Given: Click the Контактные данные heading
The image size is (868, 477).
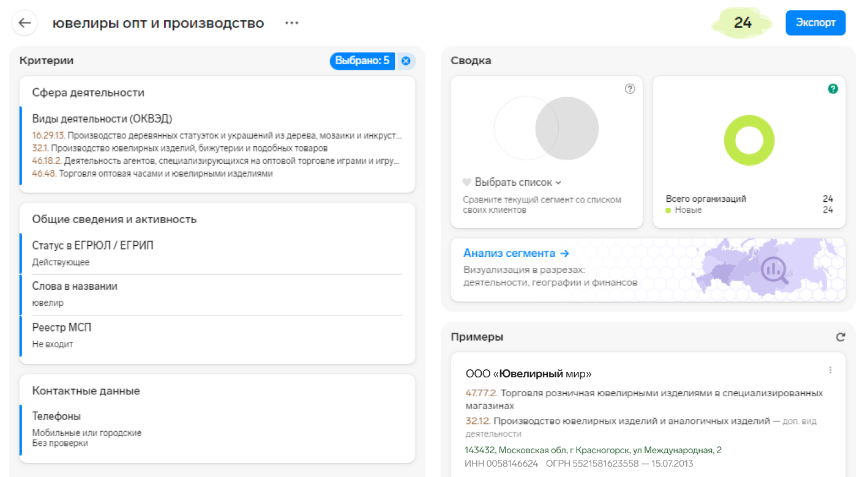Looking at the screenshot, I should (86, 391).
